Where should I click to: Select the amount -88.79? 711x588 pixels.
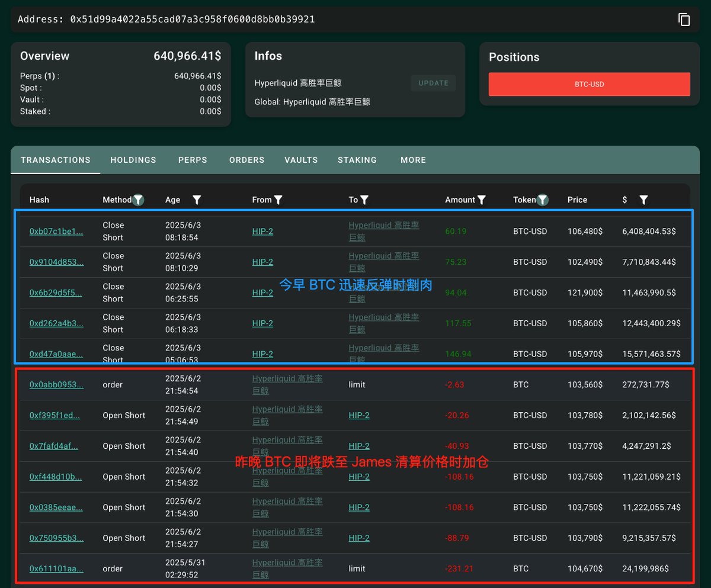[x=457, y=538]
